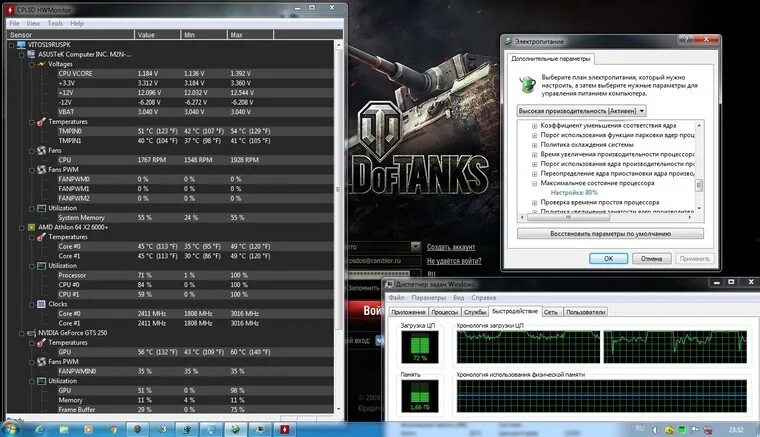
Task: Click the Task Manager title bar icon
Action: [389, 284]
